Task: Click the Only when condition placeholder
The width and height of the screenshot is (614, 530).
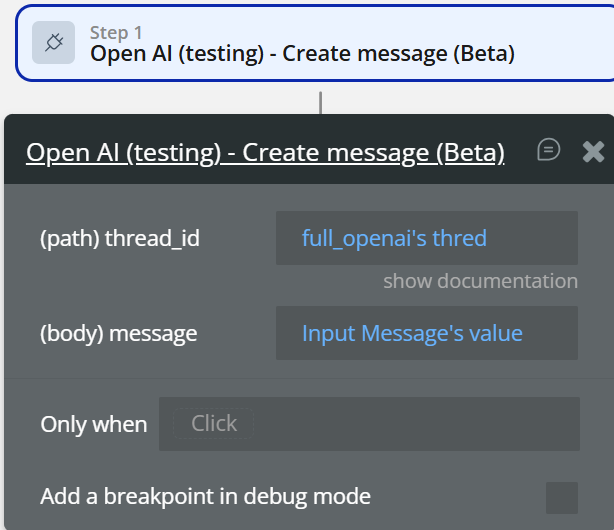Action: pyautogui.click(x=214, y=423)
